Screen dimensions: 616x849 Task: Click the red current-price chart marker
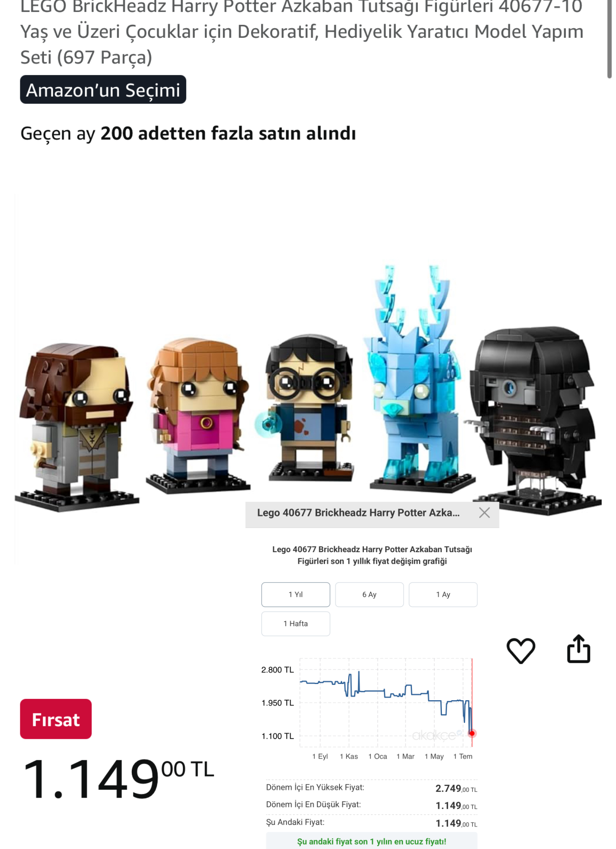pyautogui.click(x=472, y=733)
